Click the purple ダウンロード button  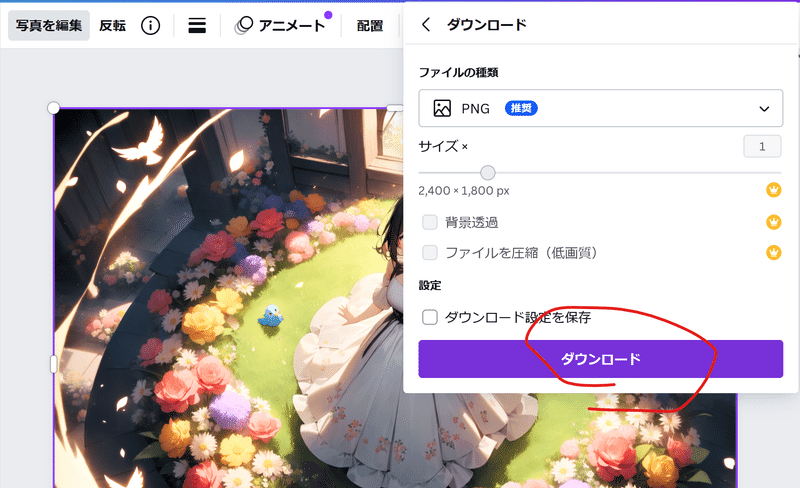click(x=601, y=359)
